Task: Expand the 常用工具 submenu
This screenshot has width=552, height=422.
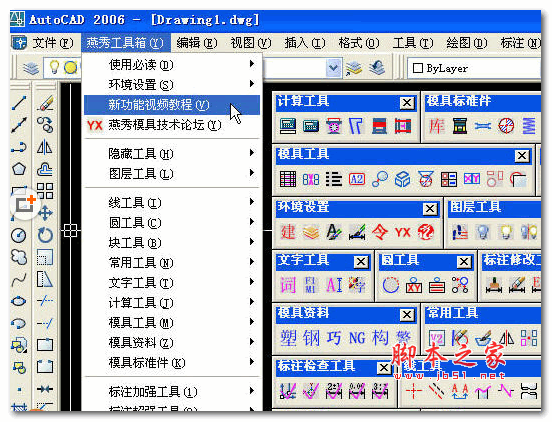Action: pos(172,263)
